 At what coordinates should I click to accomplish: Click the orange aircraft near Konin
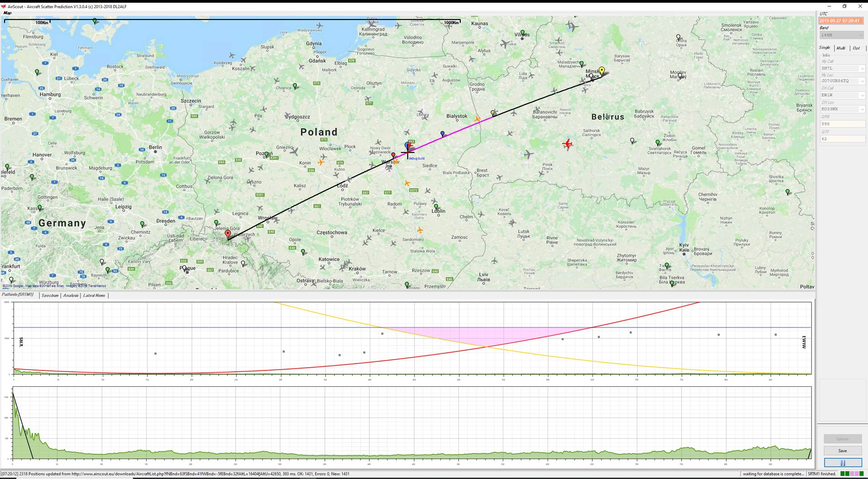point(321,161)
